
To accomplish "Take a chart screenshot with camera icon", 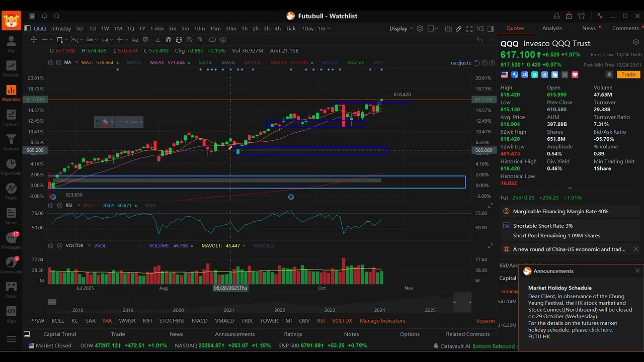I will [448, 29].
